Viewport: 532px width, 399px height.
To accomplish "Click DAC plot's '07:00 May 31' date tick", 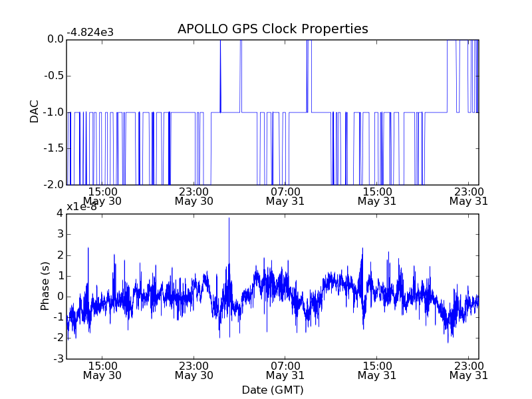I will (x=285, y=196).
